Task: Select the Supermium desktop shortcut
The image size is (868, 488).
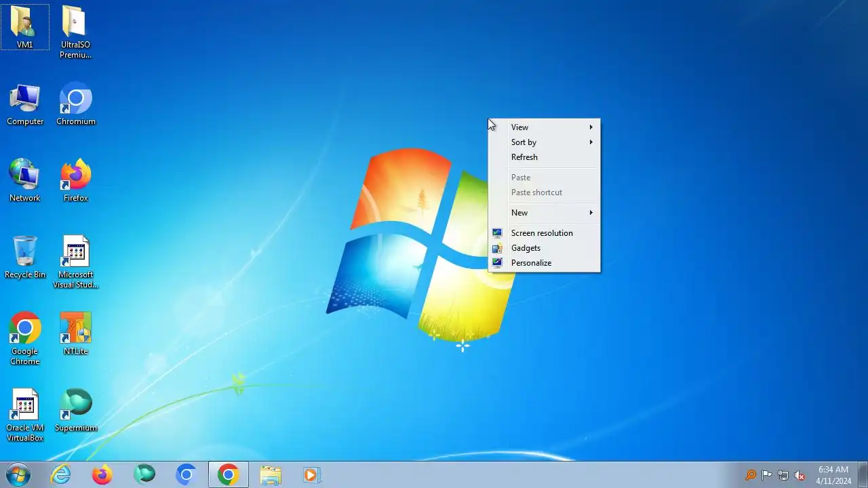Action: point(76,411)
